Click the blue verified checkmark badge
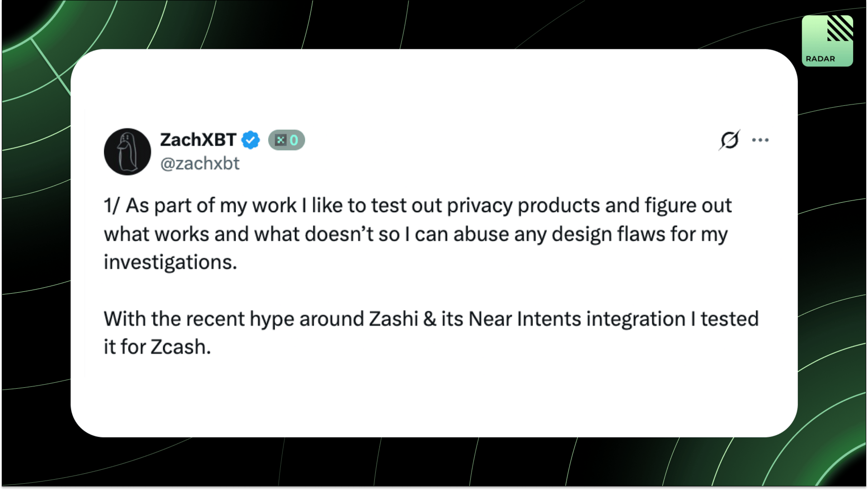The height and width of the screenshot is (490, 868). coord(250,140)
